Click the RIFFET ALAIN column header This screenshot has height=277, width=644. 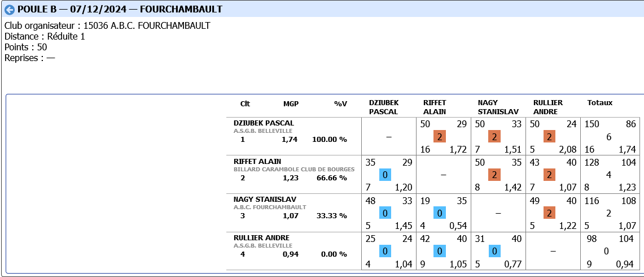[x=435, y=107]
